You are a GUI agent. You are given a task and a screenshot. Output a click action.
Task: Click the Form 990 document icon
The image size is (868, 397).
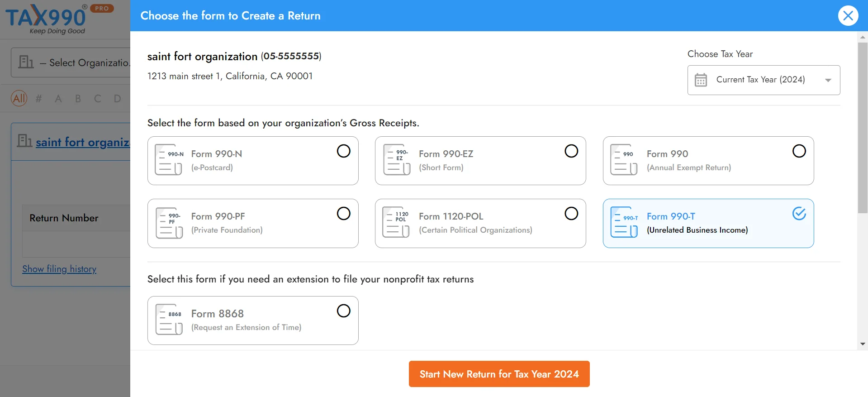(624, 159)
